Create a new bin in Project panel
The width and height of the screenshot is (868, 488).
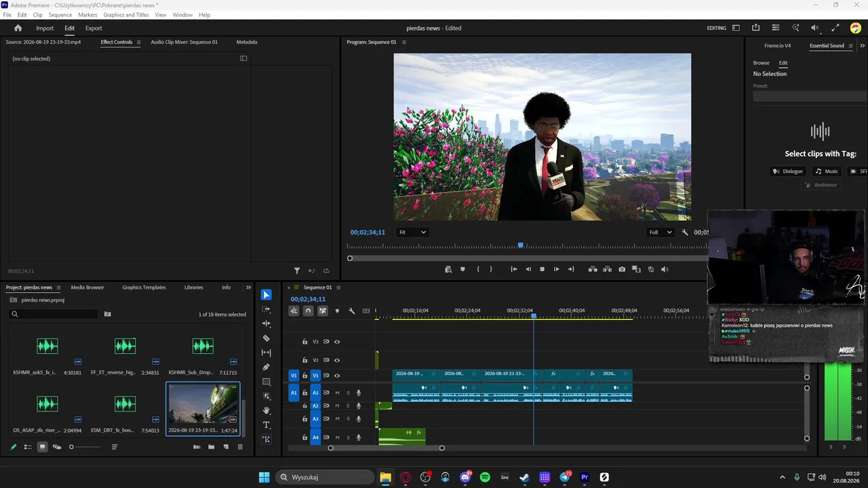pos(211,447)
